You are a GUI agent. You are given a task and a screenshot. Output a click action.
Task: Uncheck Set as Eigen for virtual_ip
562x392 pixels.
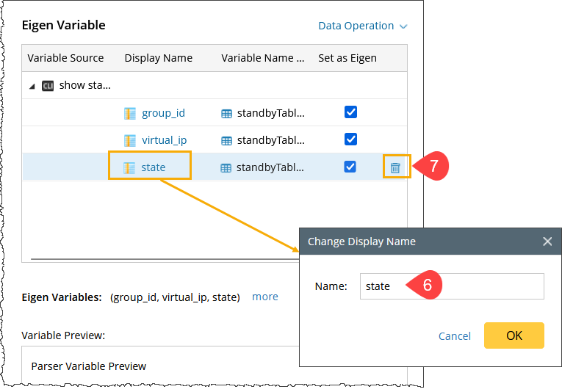350,139
